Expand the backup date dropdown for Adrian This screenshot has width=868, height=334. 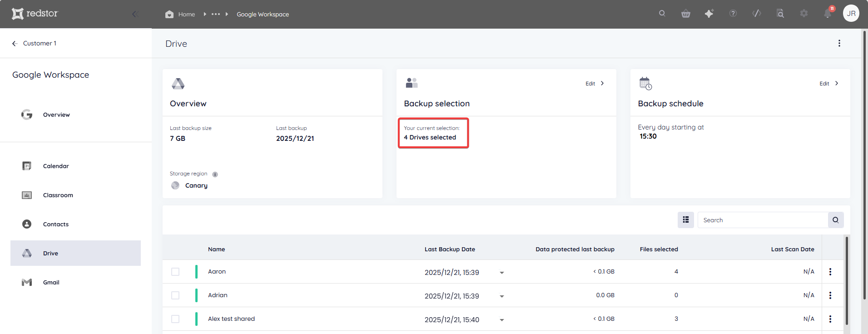[x=502, y=296]
